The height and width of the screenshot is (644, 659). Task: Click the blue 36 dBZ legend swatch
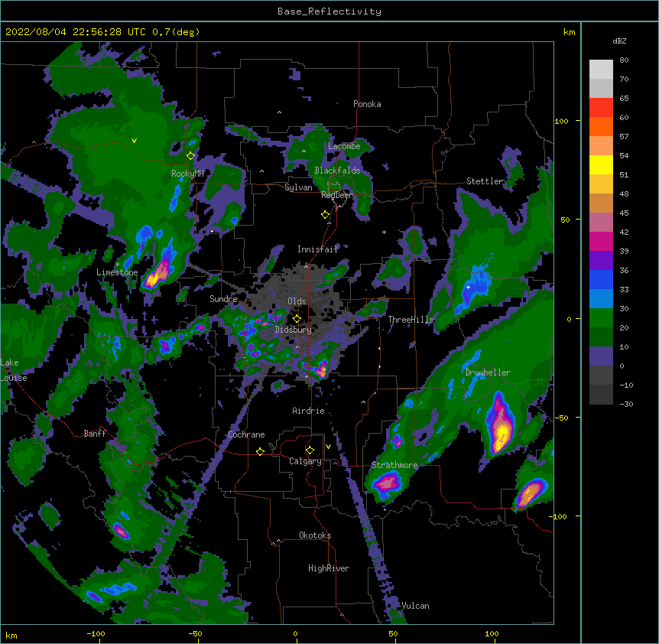601,279
